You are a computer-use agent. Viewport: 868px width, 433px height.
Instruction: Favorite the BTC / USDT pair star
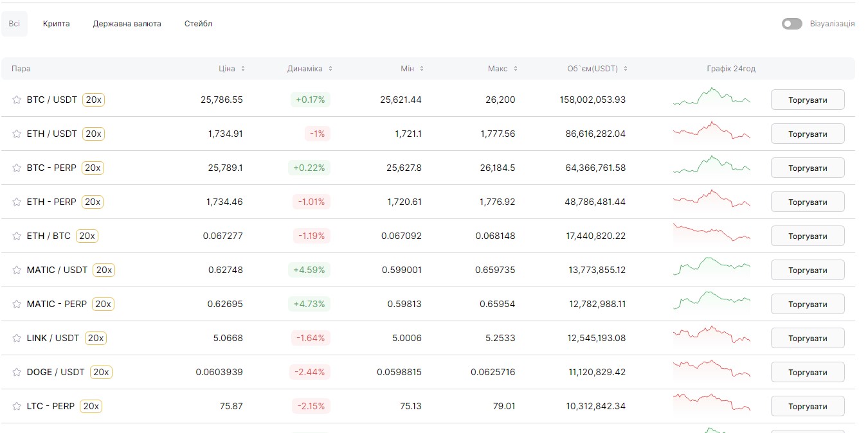click(x=17, y=100)
